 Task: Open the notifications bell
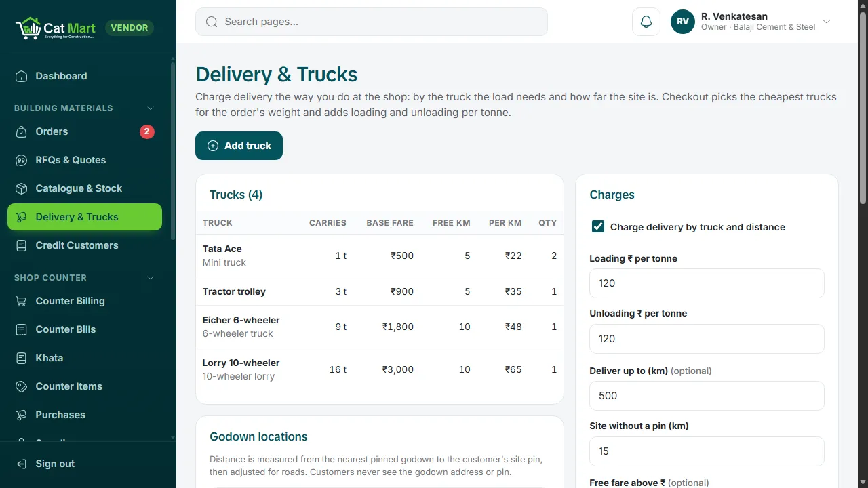(646, 22)
